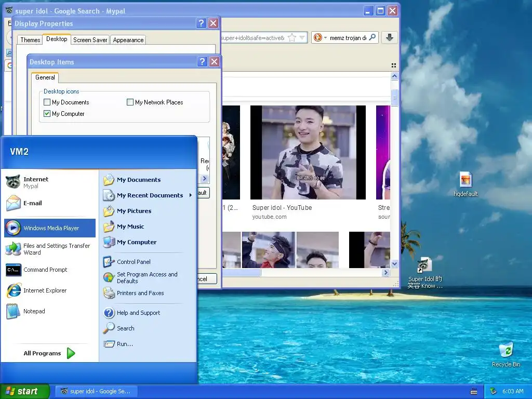This screenshot has height=399, width=532.
Task: Click the Super idol YouTube image thumbnail
Action: (308, 152)
